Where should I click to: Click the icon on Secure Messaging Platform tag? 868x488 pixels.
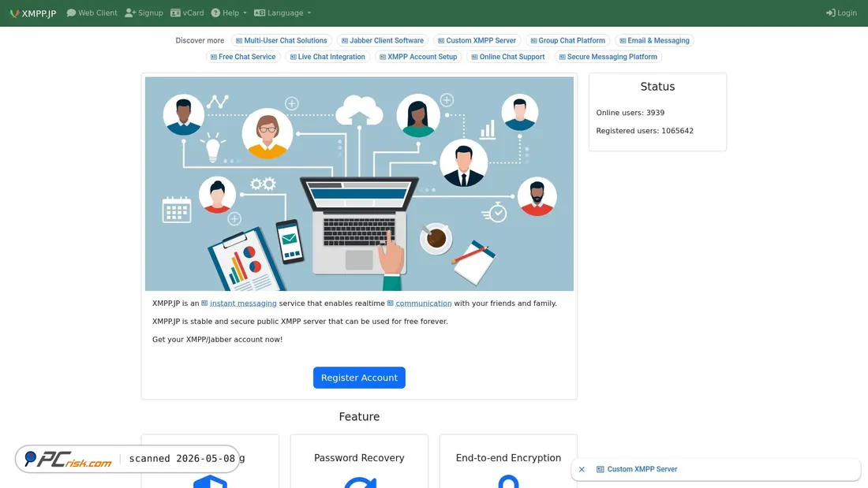coord(562,57)
